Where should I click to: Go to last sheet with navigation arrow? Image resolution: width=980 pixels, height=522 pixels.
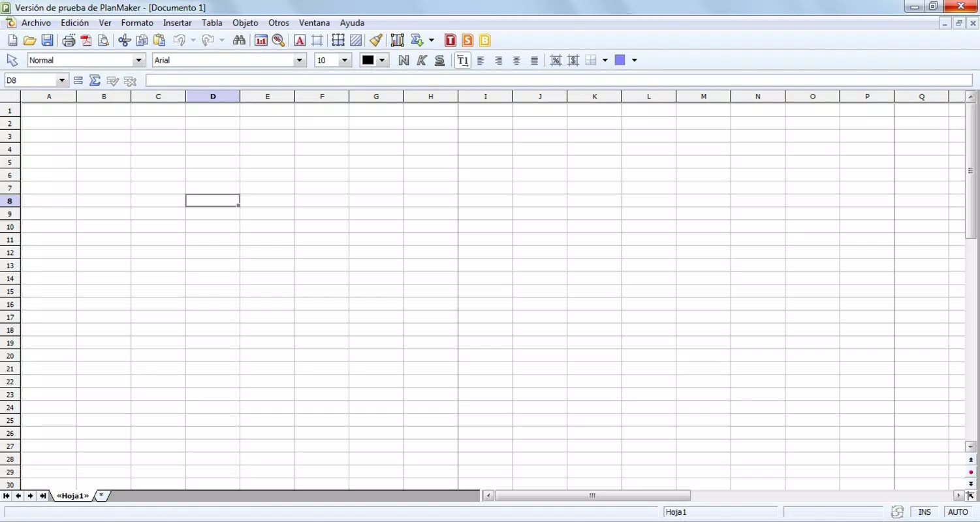coord(42,496)
